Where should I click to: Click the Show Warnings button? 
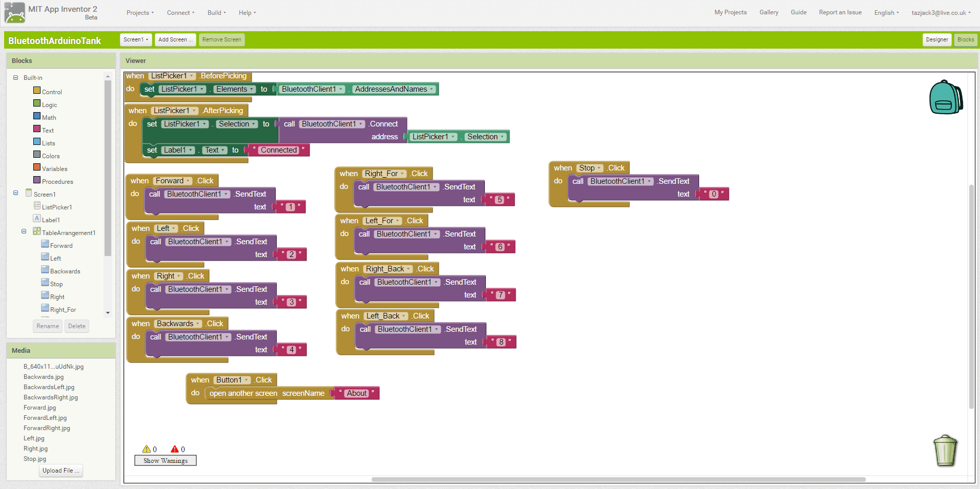(165, 461)
